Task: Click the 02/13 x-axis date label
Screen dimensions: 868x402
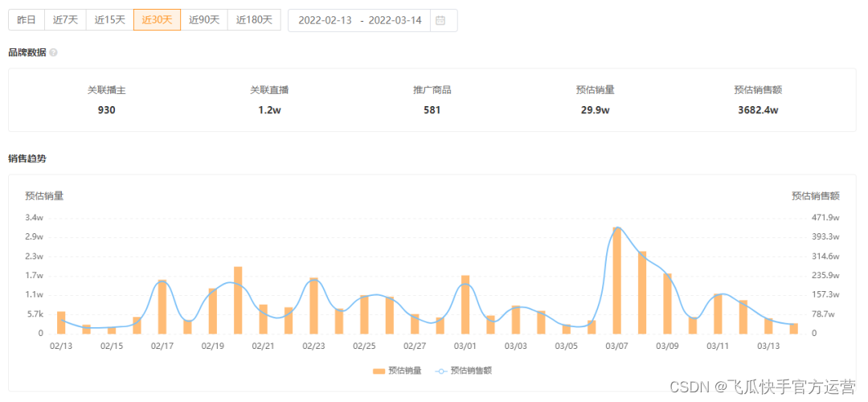Action: click(61, 346)
